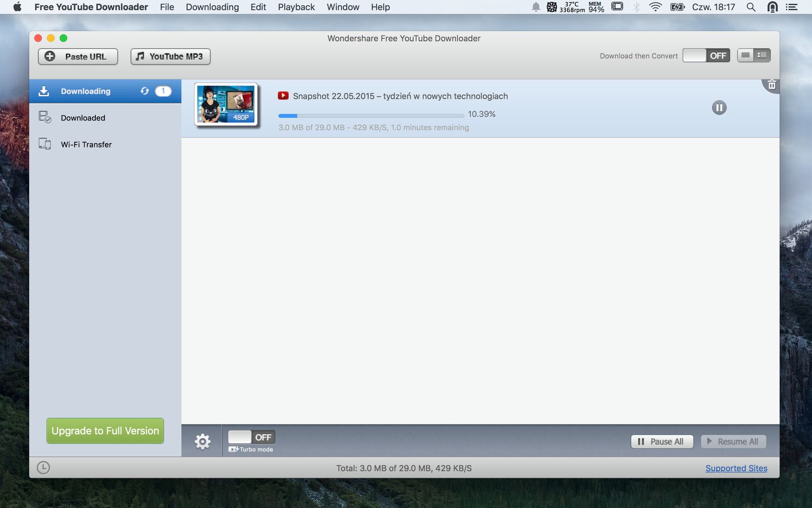The image size is (812, 508).
Task: Click the Wi-Fi Transfer devices icon
Action: coord(45,144)
